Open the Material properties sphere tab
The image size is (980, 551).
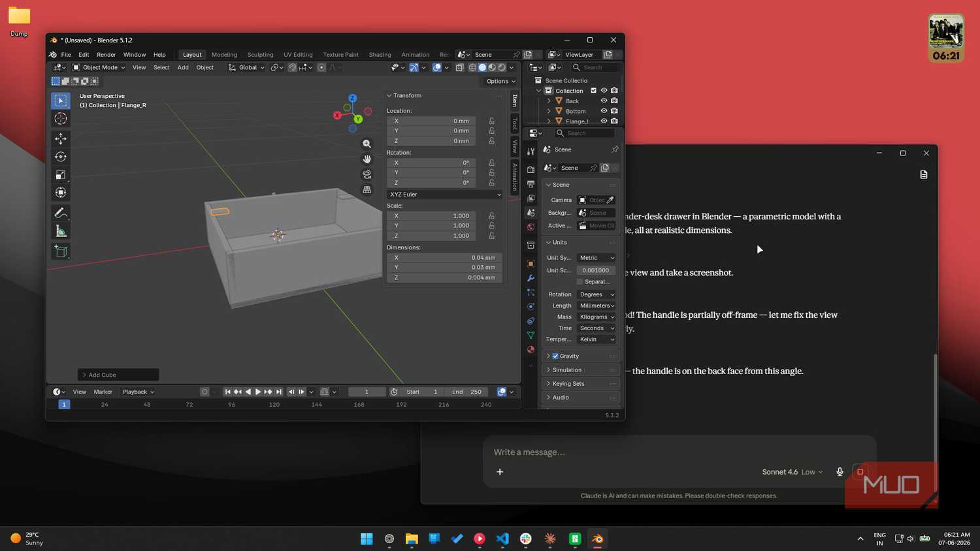531,349
